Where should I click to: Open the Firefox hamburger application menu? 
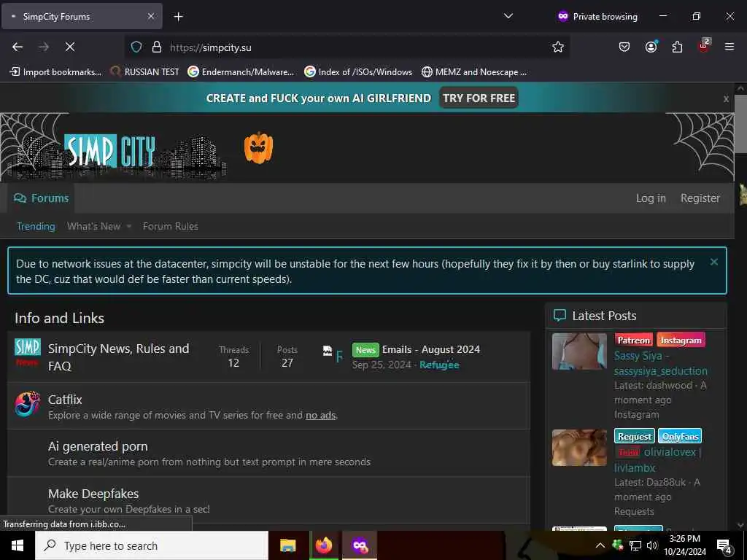pos(729,47)
